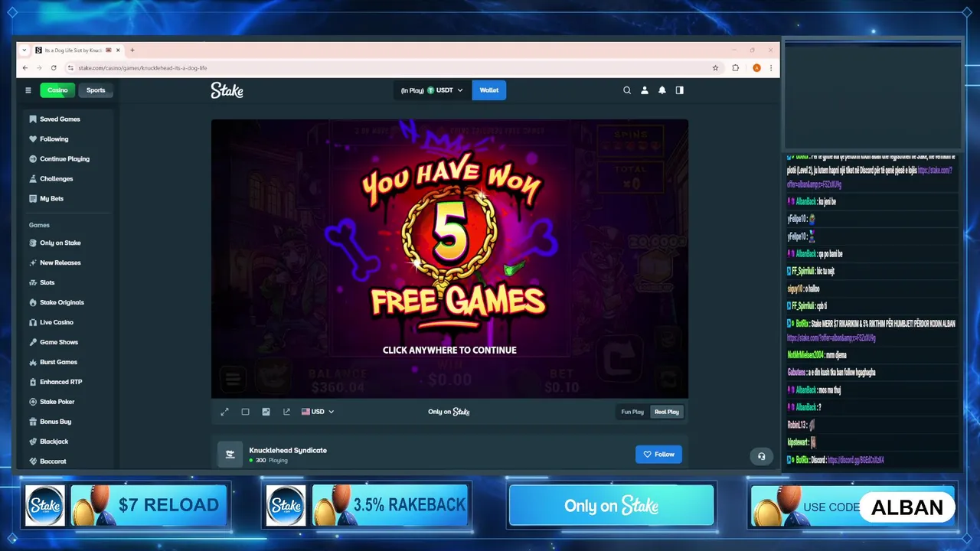
Task: Enable theatre mode for the game
Action: (245, 412)
